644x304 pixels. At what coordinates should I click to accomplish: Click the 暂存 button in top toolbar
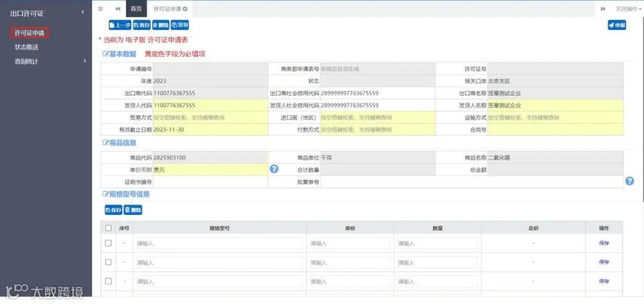coord(142,25)
